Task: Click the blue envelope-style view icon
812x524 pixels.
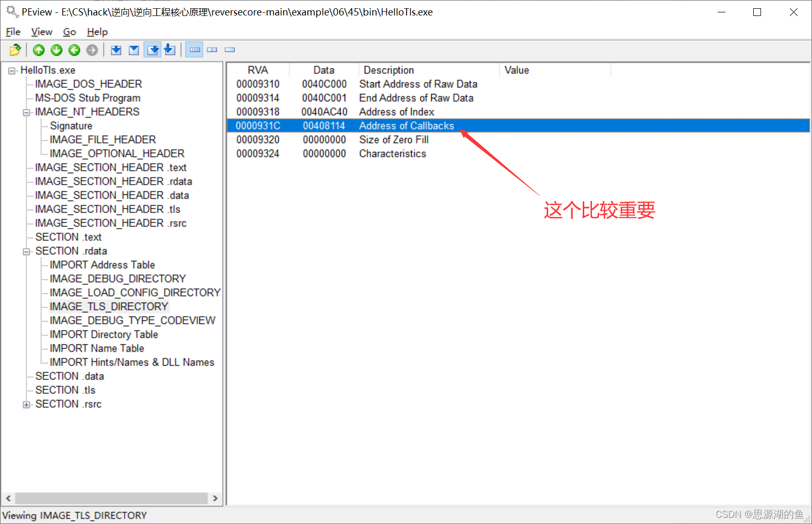Action: [134, 50]
